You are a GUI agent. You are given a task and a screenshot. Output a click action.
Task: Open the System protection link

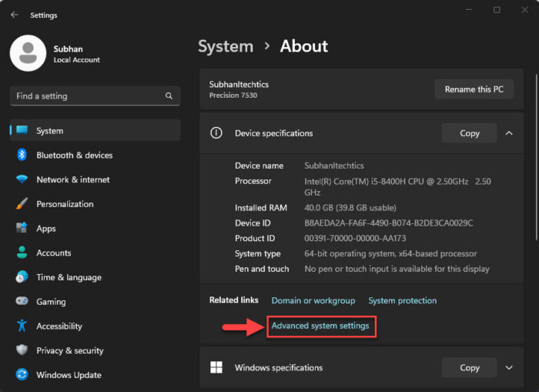403,300
